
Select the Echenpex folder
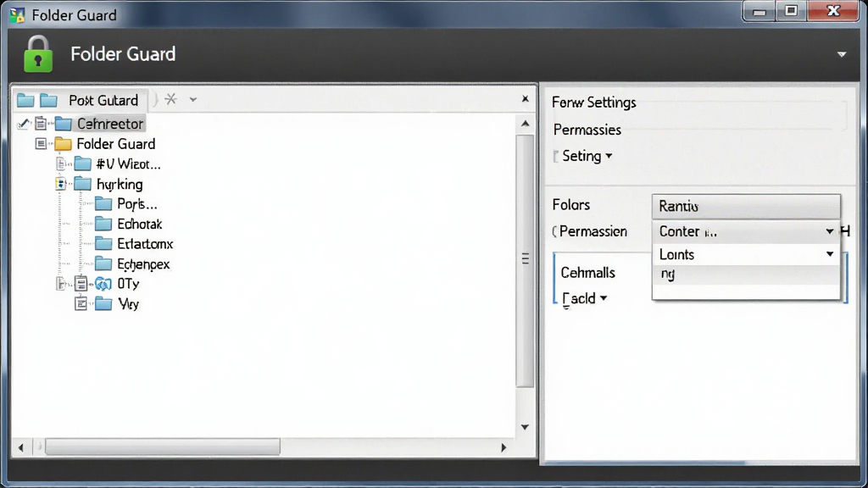(x=143, y=264)
